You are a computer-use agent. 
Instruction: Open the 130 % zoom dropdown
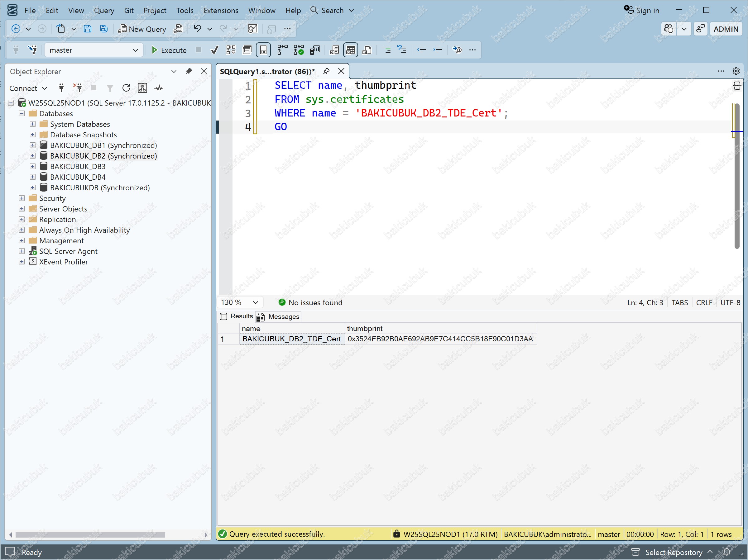tap(239, 302)
